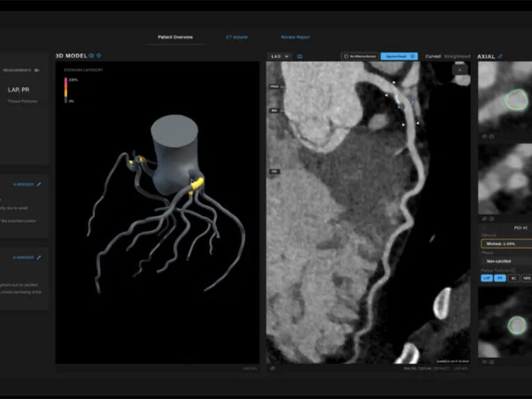Click the small icon below the CT image corner

(273, 369)
